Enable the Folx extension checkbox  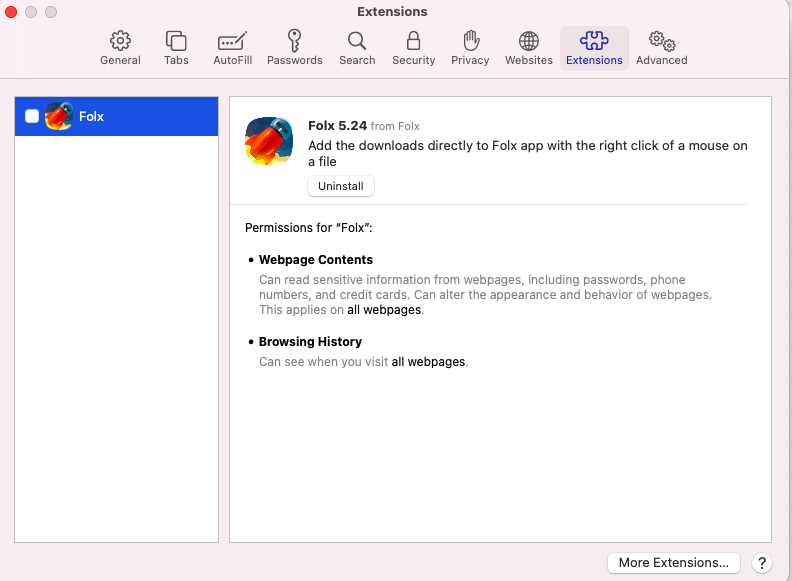pyautogui.click(x=32, y=116)
